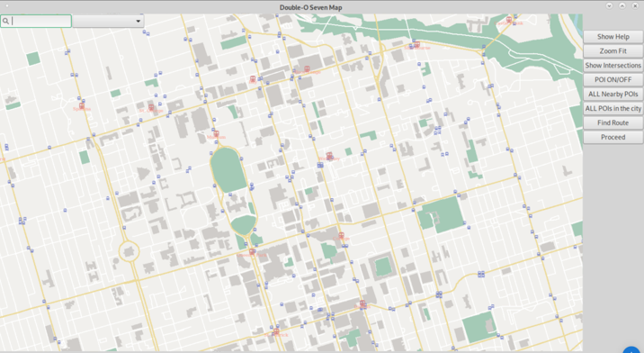Click the St. Patrick subway station icon
The height and width of the screenshot is (353, 644).
click(x=276, y=331)
